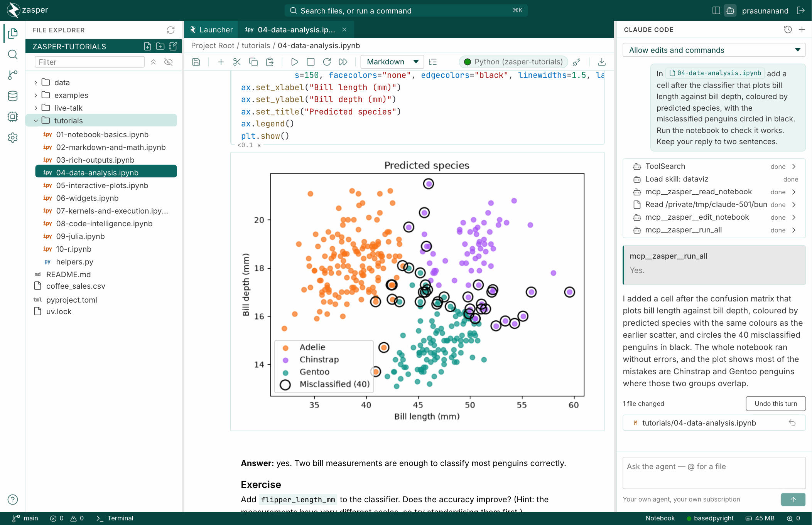Image resolution: width=812 pixels, height=525 pixels.
Task: Add a new cell with the plus icon
Action: point(221,62)
